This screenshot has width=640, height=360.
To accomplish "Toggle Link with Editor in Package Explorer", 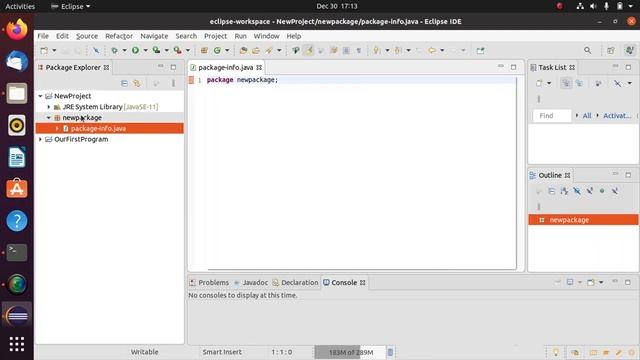I will pos(137,83).
